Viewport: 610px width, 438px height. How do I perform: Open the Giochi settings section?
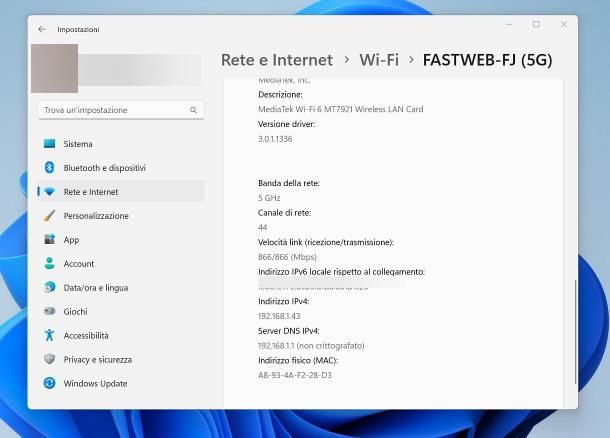tap(121, 312)
